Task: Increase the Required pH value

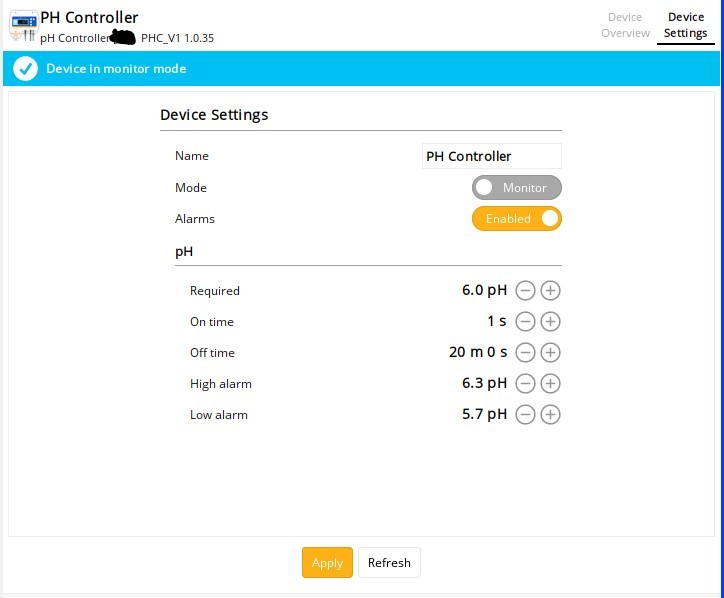Action: 550,291
